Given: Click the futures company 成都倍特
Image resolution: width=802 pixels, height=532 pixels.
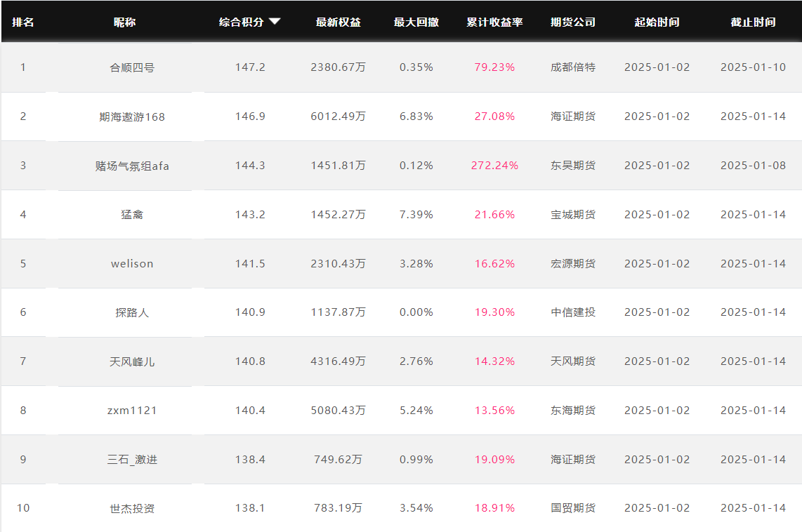Looking at the screenshot, I should tap(573, 67).
